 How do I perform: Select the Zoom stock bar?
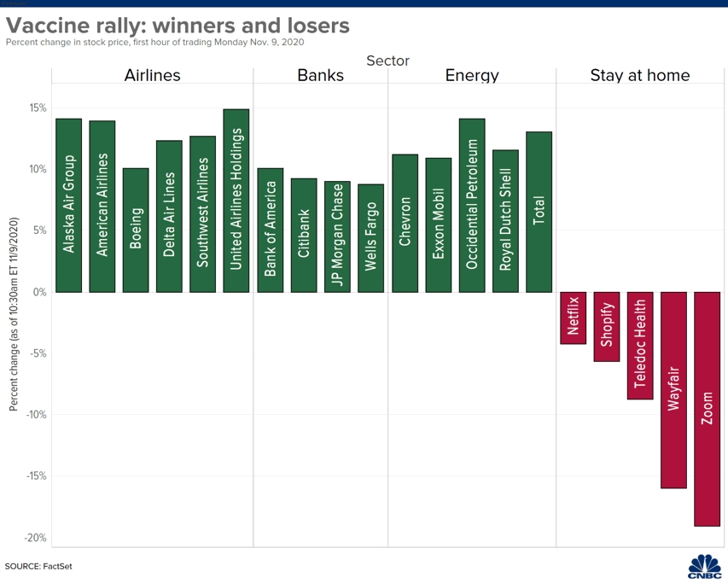pos(708,409)
